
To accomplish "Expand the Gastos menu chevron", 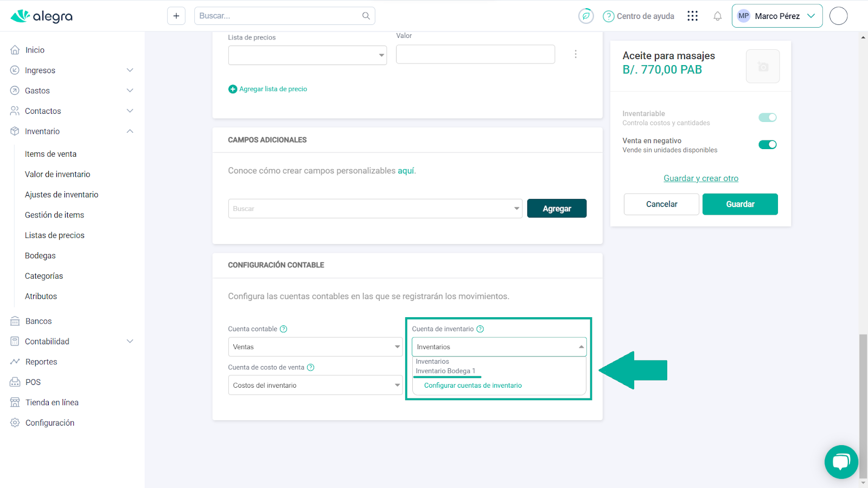I will (130, 91).
